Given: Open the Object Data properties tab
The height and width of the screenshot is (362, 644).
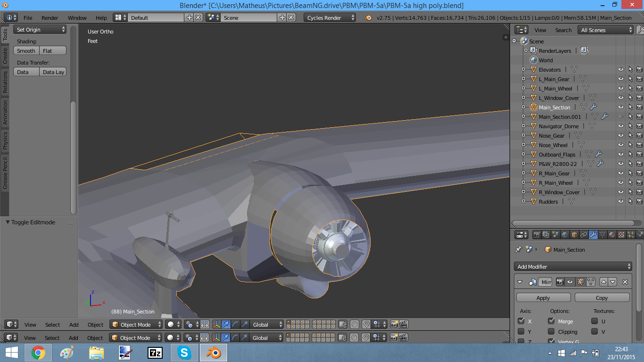Looking at the screenshot, I should coord(603,235).
